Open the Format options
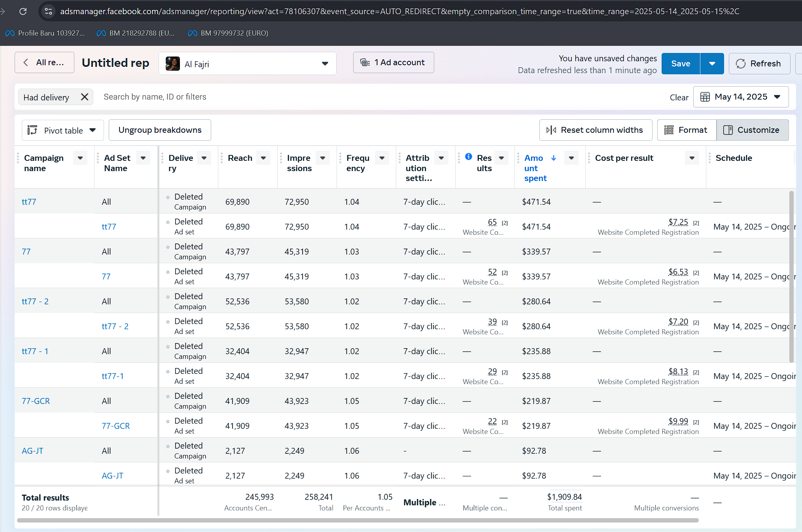Viewport: 802px width, 532px height. tap(687, 130)
